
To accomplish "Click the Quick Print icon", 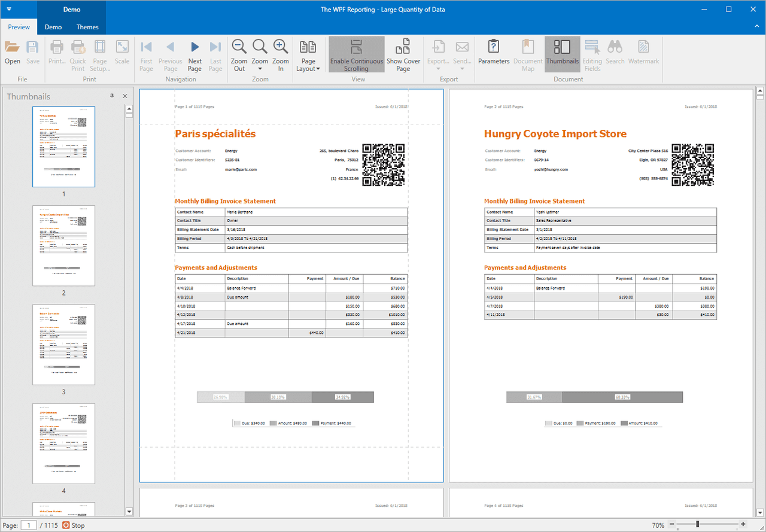I will point(78,48).
